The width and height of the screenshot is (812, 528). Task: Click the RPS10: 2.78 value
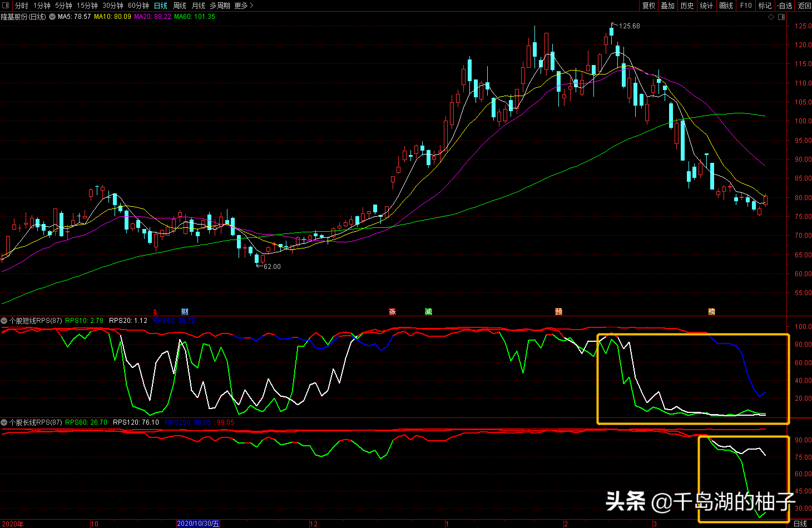click(x=84, y=321)
